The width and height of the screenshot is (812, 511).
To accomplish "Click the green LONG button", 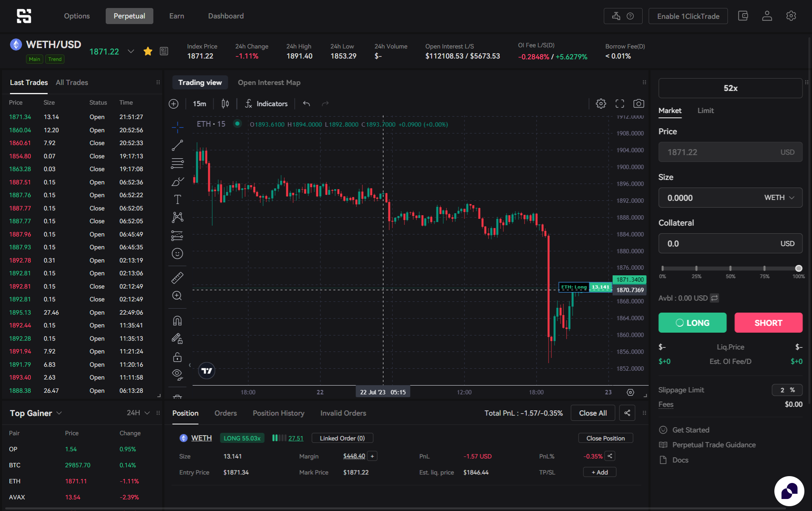I will (x=692, y=323).
